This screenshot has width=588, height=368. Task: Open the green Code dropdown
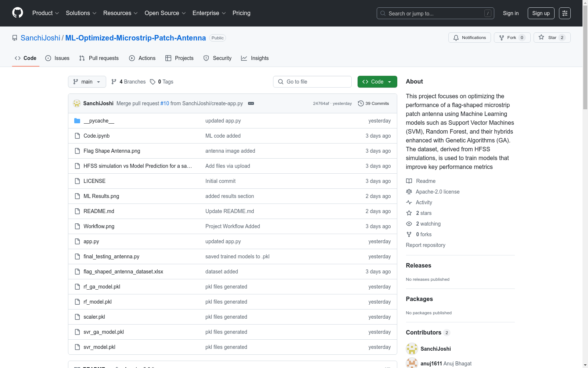tap(377, 82)
